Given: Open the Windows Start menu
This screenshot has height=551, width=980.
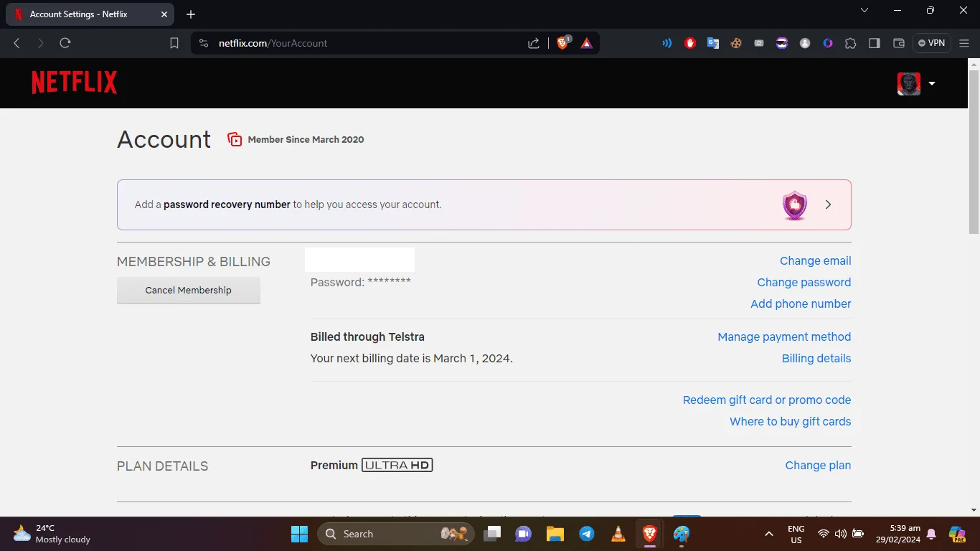Looking at the screenshot, I should click(299, 534).
